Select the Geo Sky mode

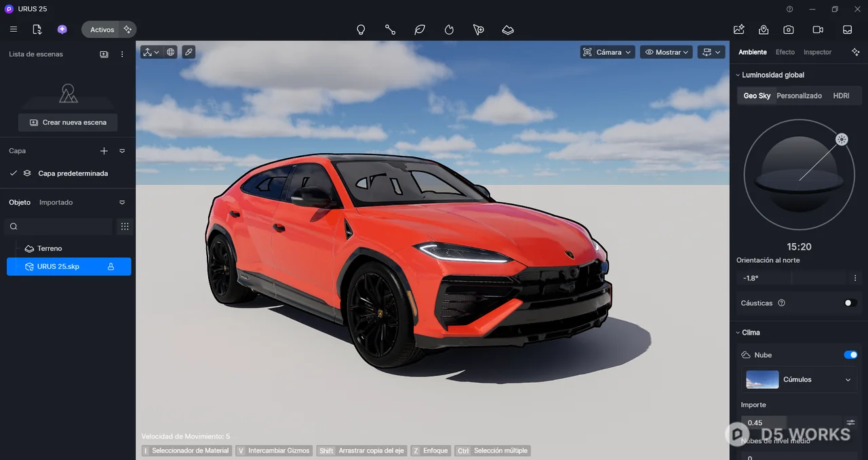point(757,96)
